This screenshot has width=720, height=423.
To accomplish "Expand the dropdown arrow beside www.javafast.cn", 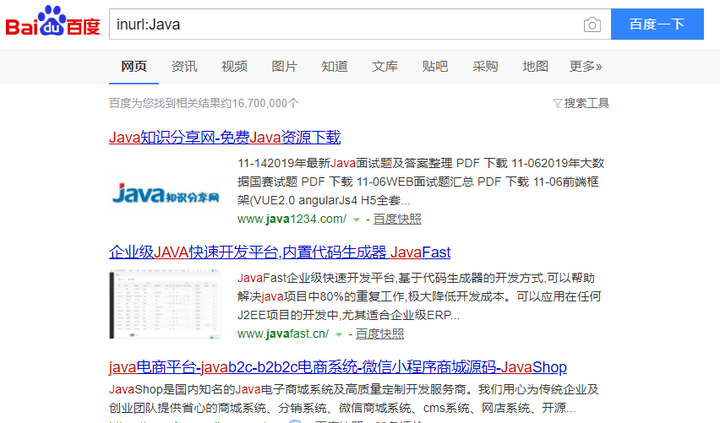I will click(339, 335).
